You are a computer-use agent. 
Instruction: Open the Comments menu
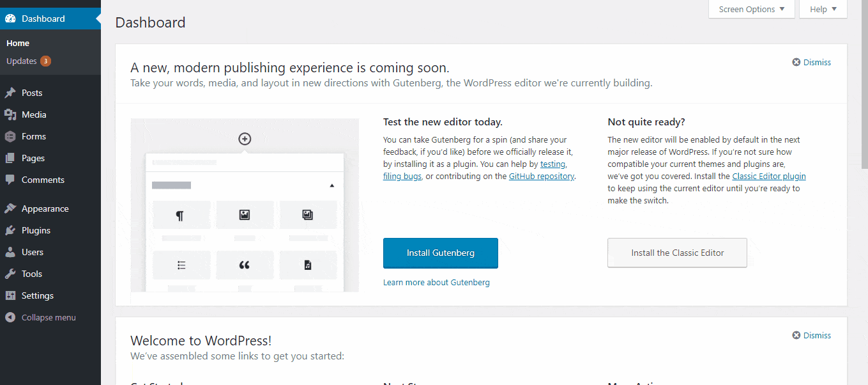pyautogui.click(x=50, y=180)
